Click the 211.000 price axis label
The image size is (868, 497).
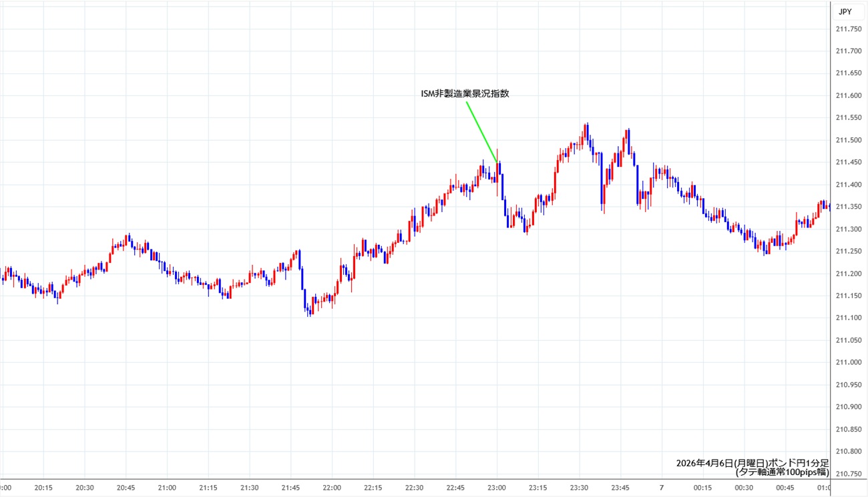point(847,362)
